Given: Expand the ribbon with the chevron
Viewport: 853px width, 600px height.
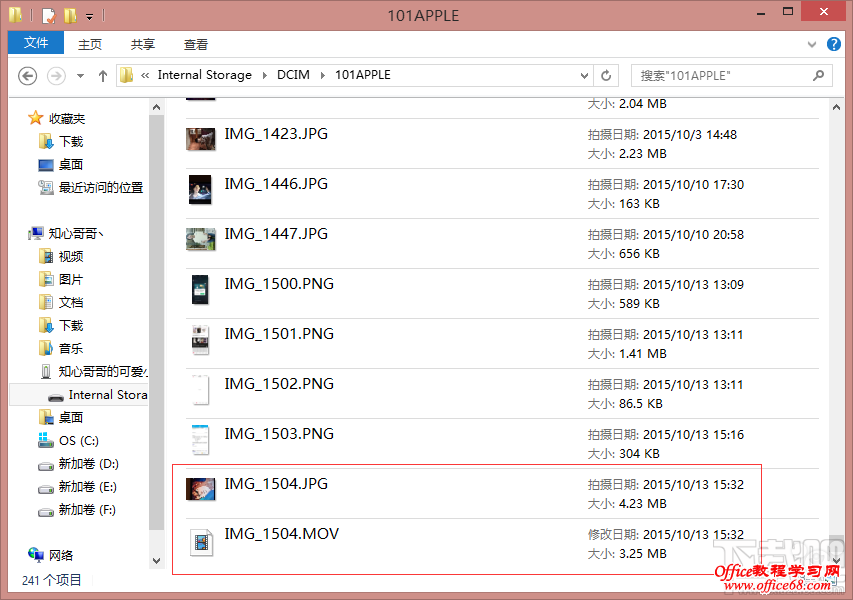Looking at the screenshot, I should click(812, 44).
